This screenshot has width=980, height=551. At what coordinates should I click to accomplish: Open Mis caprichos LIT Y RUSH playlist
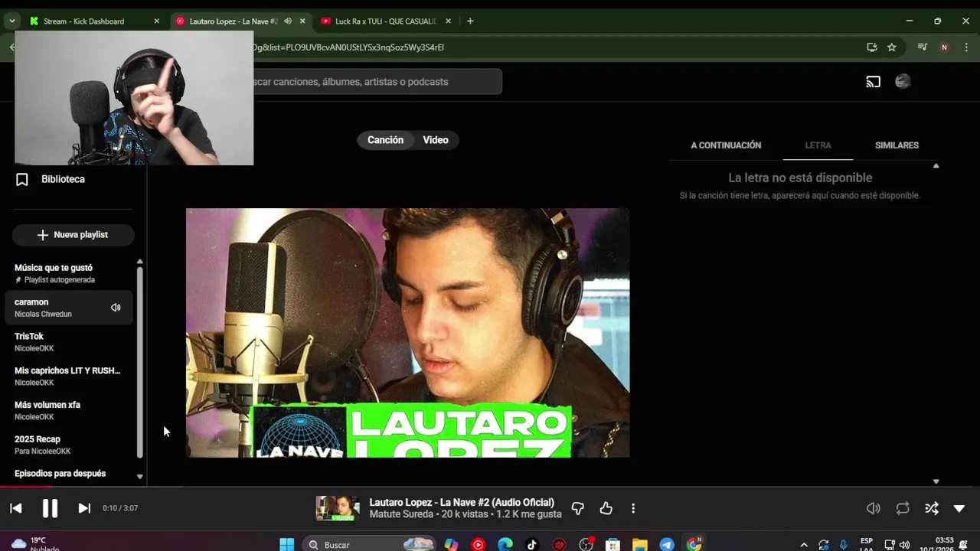tap(69, 376)
